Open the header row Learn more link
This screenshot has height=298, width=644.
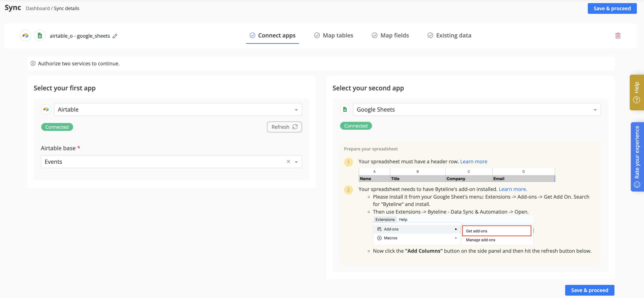(x=473, y=162)
